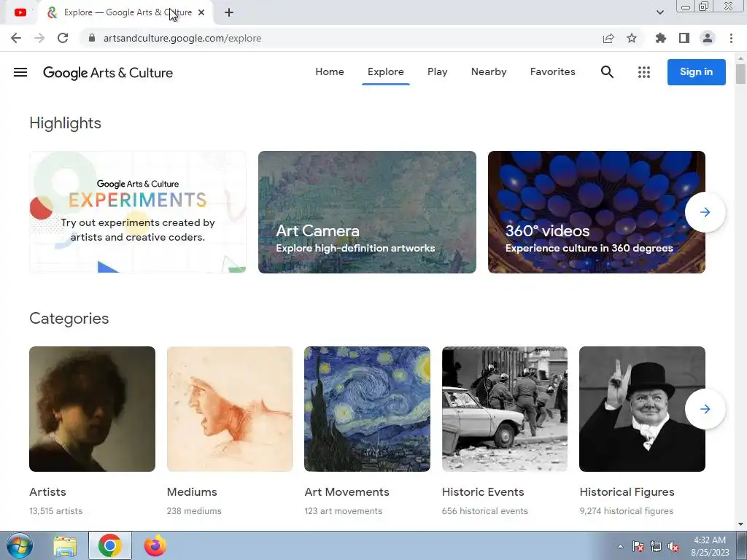Click the Mediums category title
This screenshot has height=560, width=747.
192,492
